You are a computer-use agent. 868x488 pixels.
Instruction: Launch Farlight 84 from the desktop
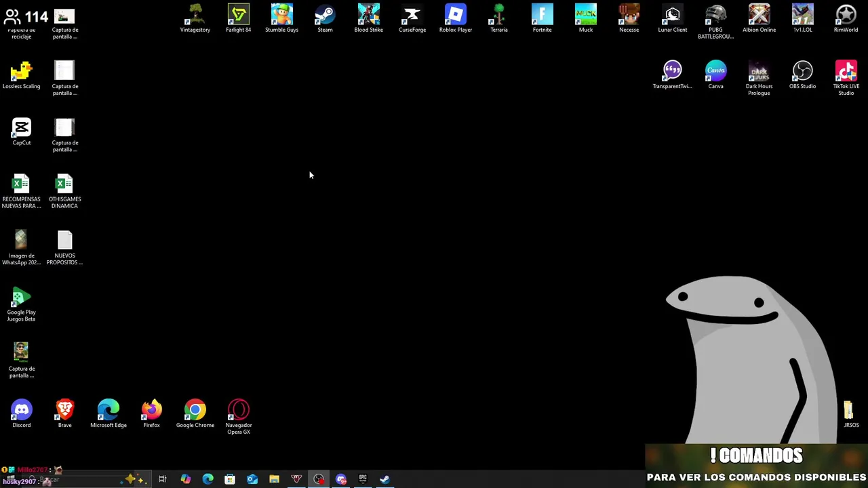[x=239, y=18]
